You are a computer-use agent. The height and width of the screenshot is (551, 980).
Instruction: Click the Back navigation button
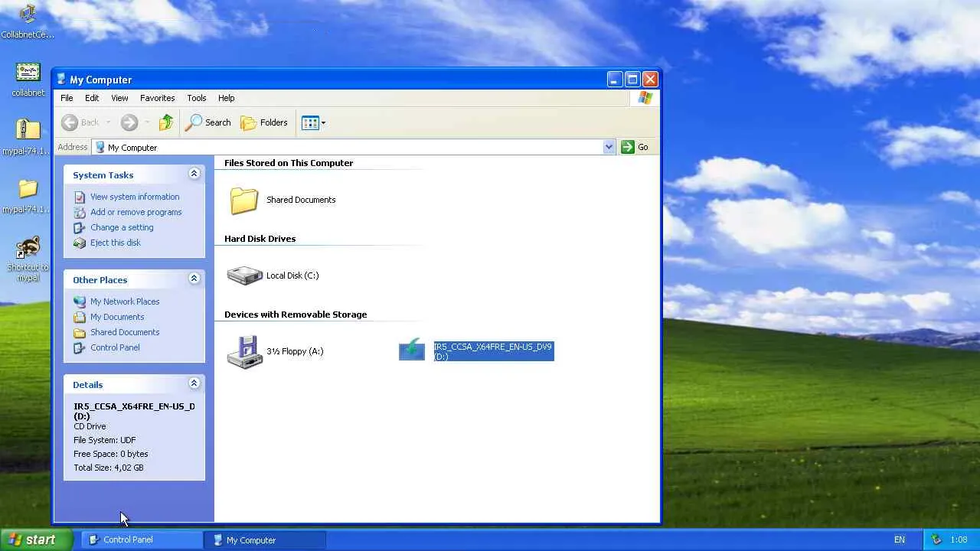[80, 122]
